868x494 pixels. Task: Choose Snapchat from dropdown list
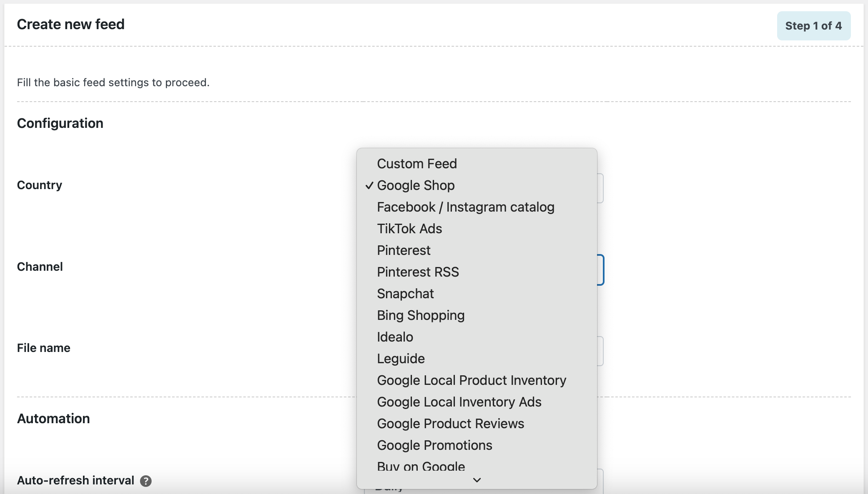click(477, 294)
